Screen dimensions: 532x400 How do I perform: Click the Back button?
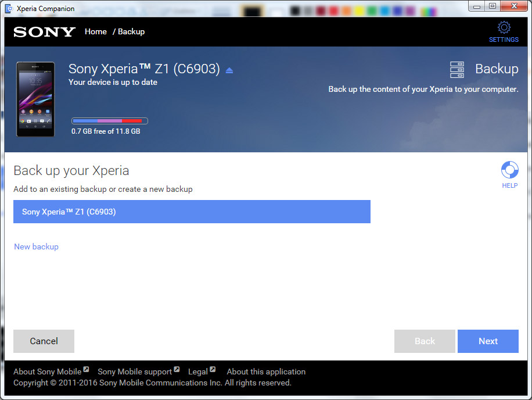tap(425, 341)
